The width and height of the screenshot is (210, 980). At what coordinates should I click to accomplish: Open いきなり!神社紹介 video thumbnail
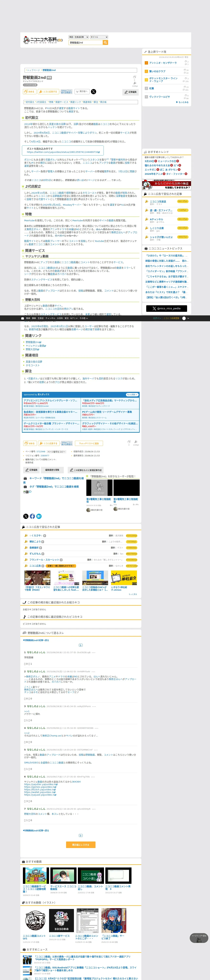[124, 578]
